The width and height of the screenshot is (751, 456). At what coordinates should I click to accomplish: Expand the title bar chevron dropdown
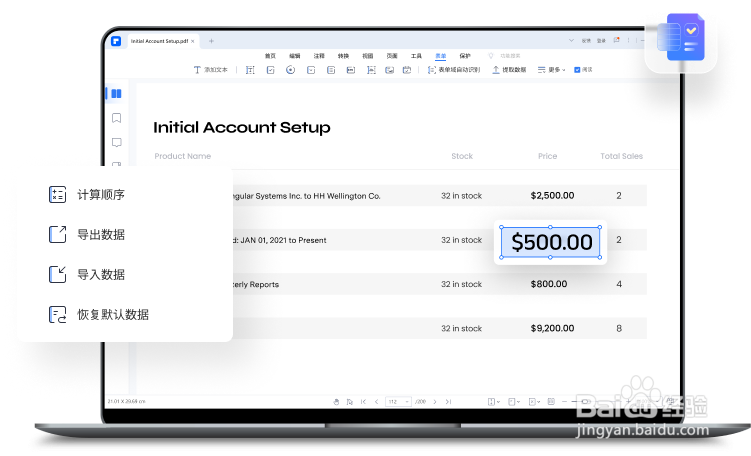tap(571, 41)
